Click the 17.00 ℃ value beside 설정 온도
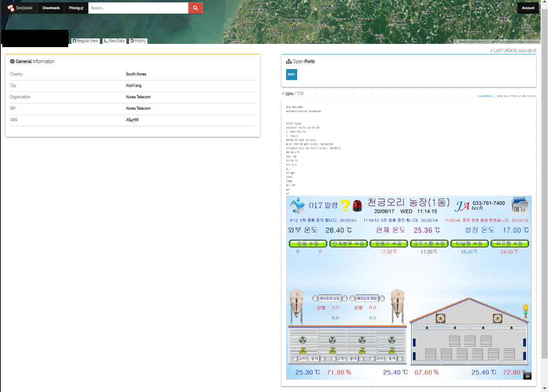The height and width of the screenshot is (392, 548). [x=516, y=231]
